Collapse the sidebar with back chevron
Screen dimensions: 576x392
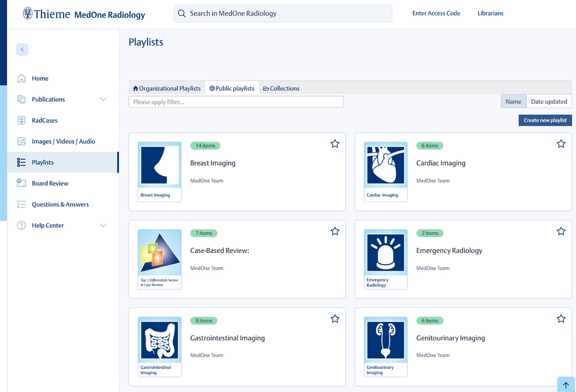[x=22, y=49]
